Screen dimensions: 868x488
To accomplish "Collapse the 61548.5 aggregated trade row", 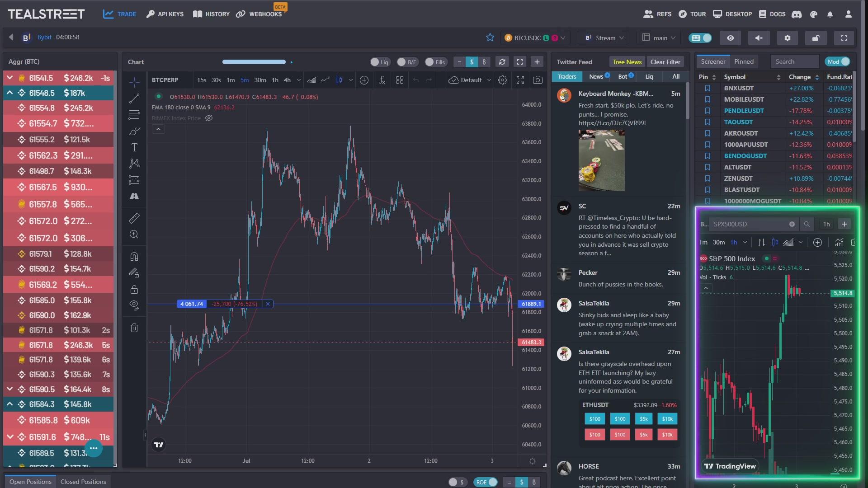I will tap(10, 93).
